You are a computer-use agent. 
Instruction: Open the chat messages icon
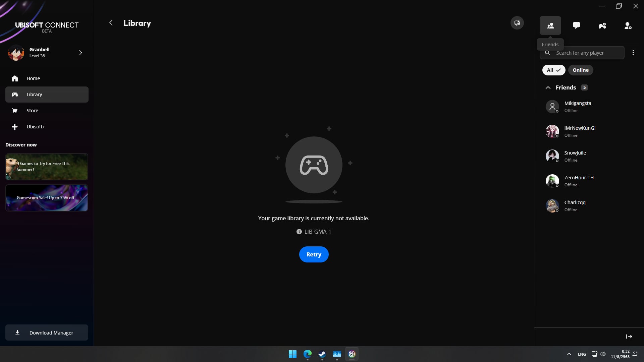(x=576, y=25)
